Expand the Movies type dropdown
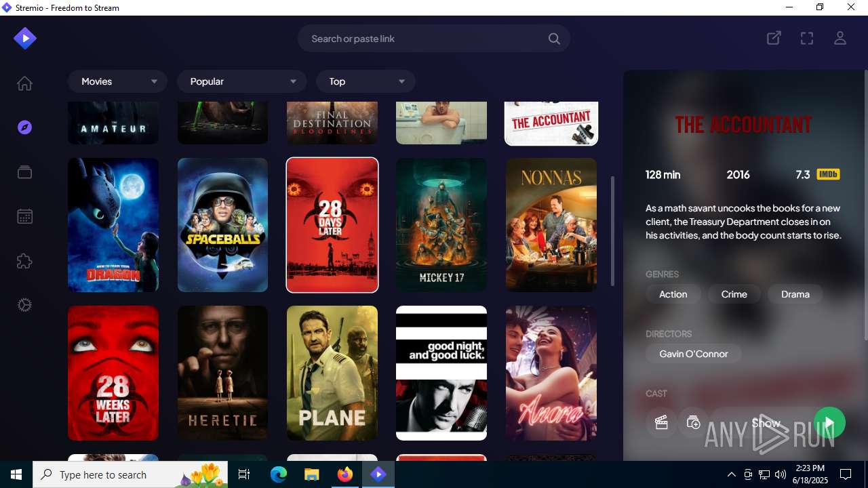The width and height of the screenshot is (868, 488). pos(117,81)
